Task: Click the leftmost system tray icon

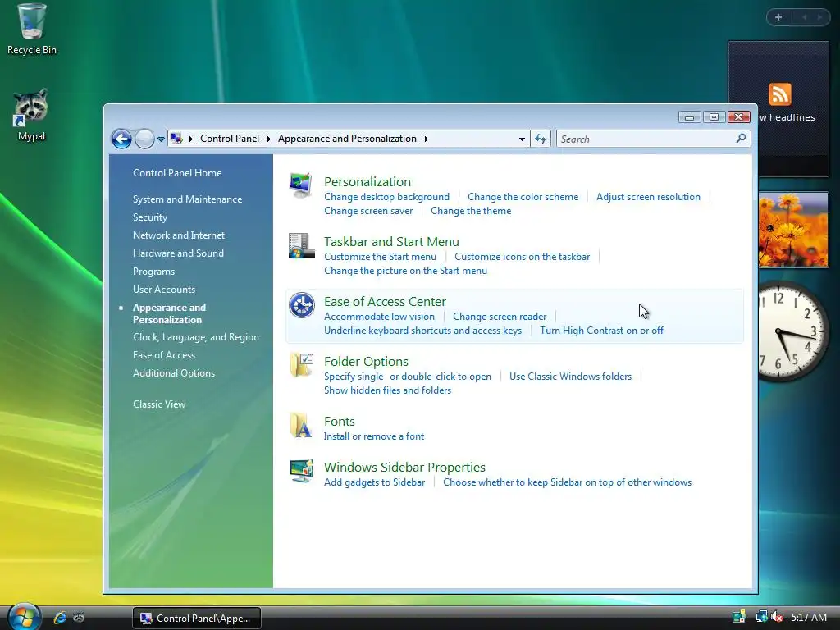Action: click(739, 617)
